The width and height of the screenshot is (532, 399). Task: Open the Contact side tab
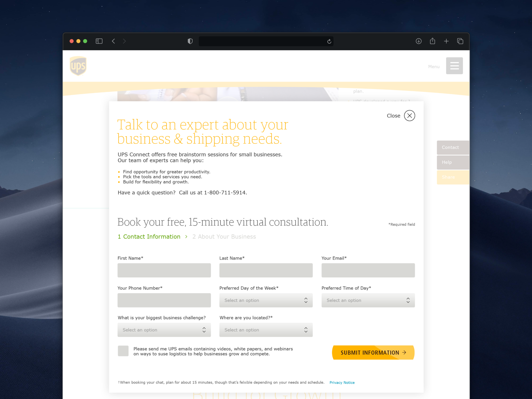point(453,147)
